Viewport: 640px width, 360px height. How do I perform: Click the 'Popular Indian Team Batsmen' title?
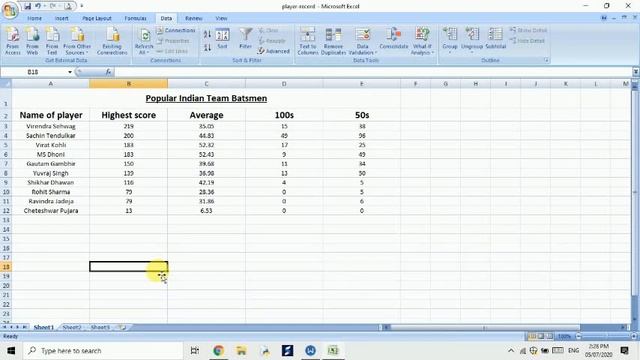[x=206, y=98]
